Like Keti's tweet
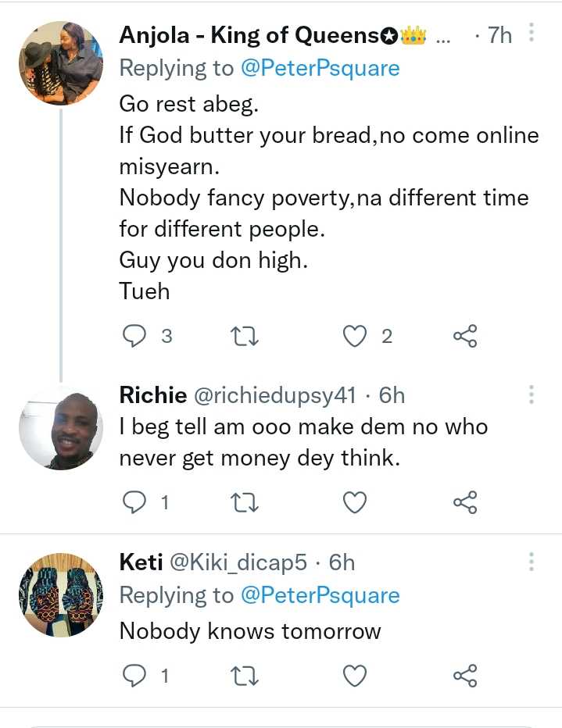This screenshot has height=728, width=562. coord(356,676)
